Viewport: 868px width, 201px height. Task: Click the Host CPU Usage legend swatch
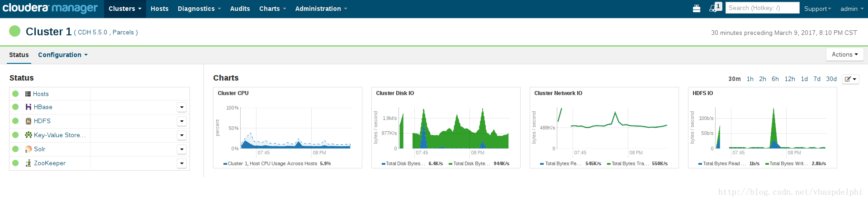225,164
